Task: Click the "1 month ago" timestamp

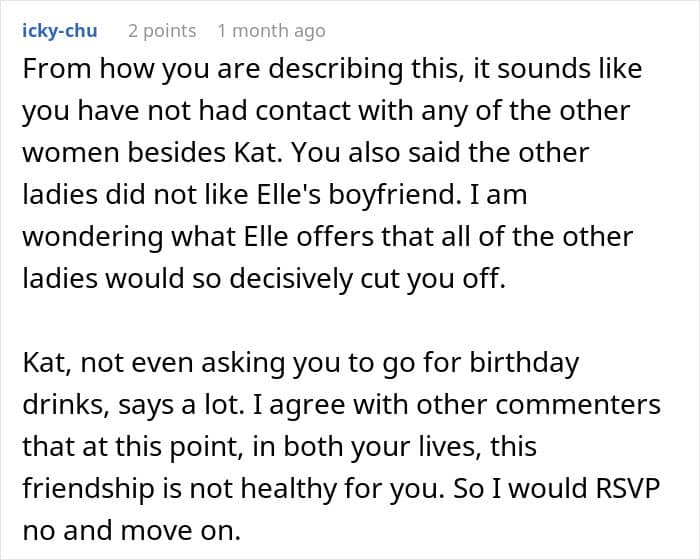Action: 271,31
